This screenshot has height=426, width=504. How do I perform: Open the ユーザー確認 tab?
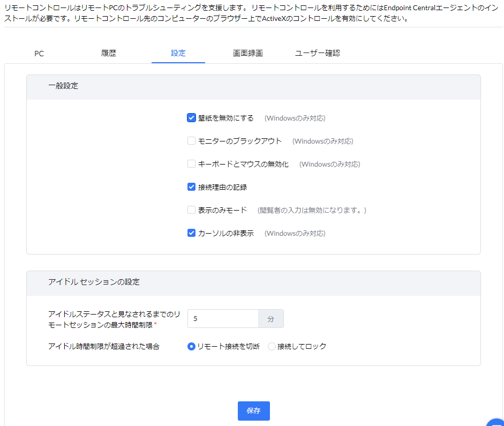click(318, 53)
